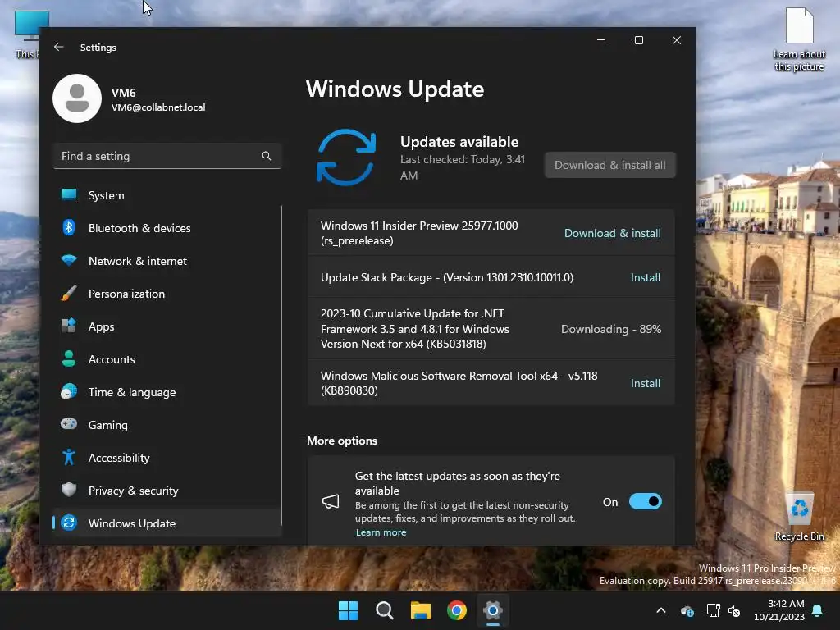This screenshot has height=630, width=840.
Task: Click the taskbar clock and date
Action: (779, 610)
